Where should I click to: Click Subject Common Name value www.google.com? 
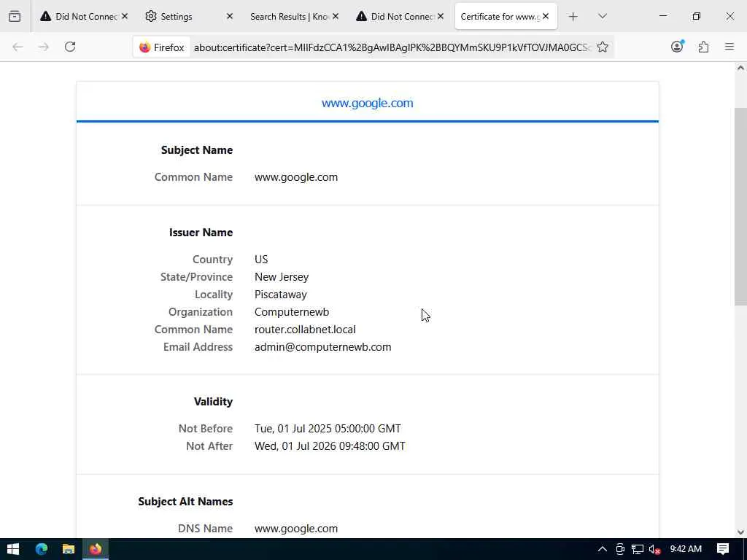pos(296,177)
